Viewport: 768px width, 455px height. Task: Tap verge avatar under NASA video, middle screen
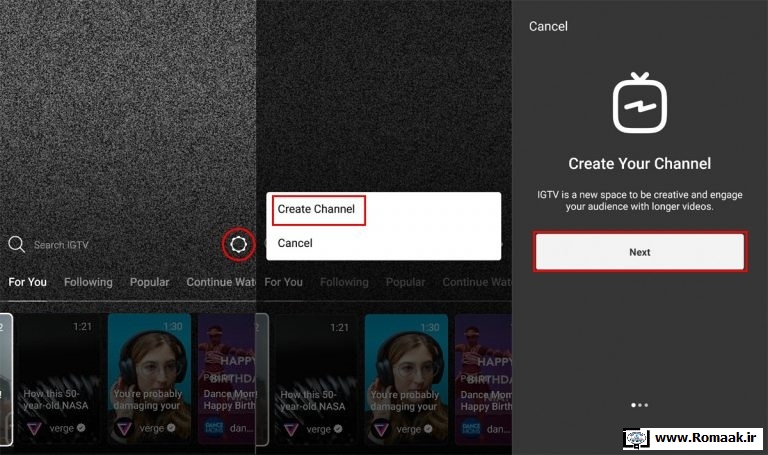(291, 430)
